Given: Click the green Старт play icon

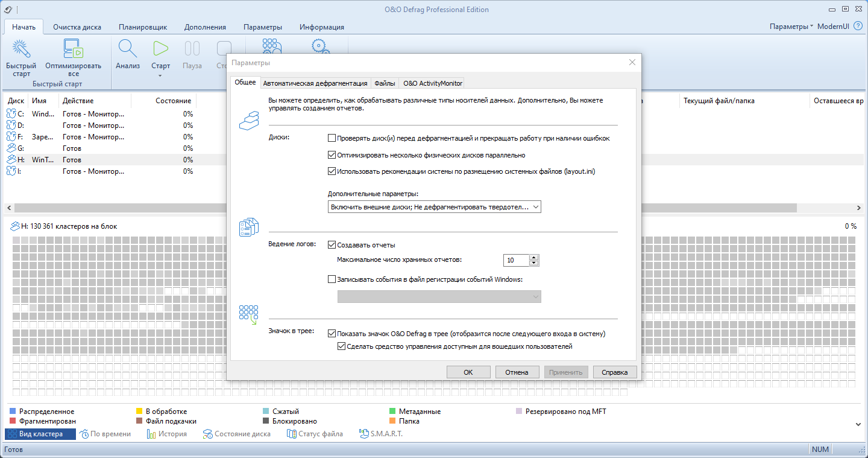Looking at the screenshot, I should pyautogui.click(x=160, y=49).
